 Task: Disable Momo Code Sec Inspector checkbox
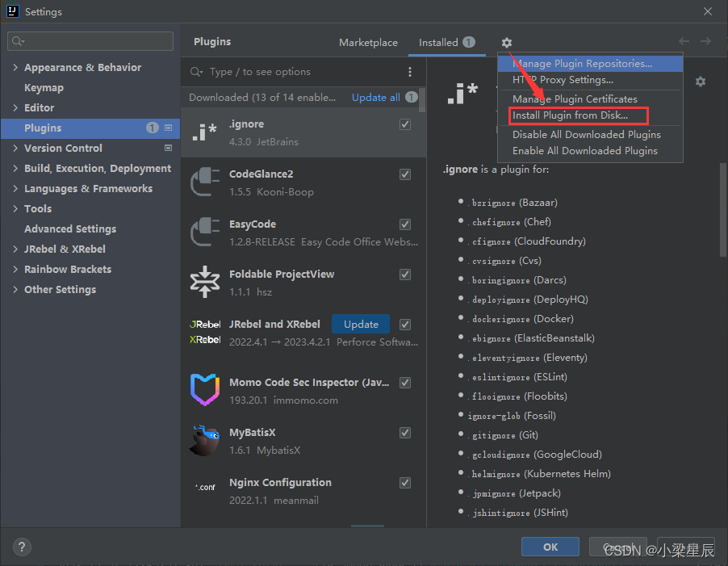(x=405, y=383)
